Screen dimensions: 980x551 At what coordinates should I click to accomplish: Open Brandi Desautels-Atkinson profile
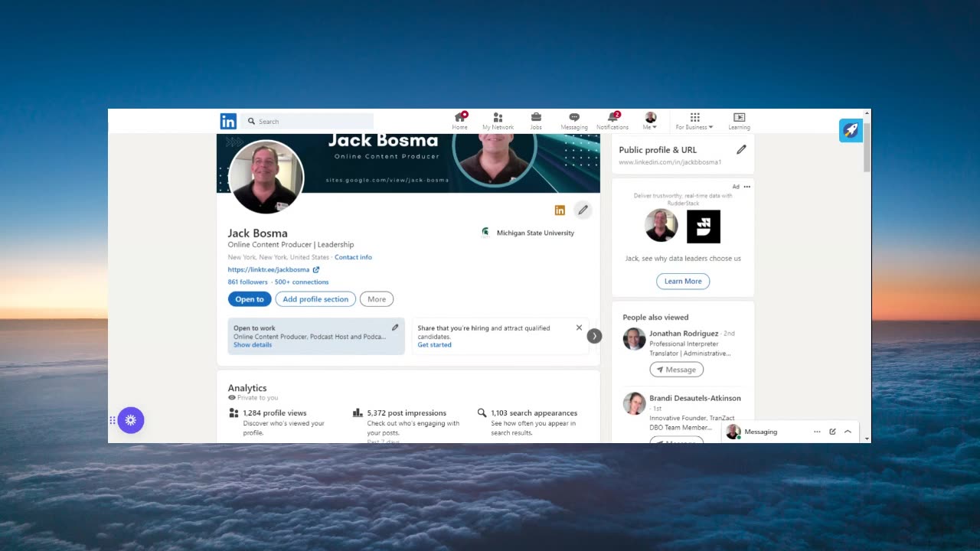click(695, 398)
